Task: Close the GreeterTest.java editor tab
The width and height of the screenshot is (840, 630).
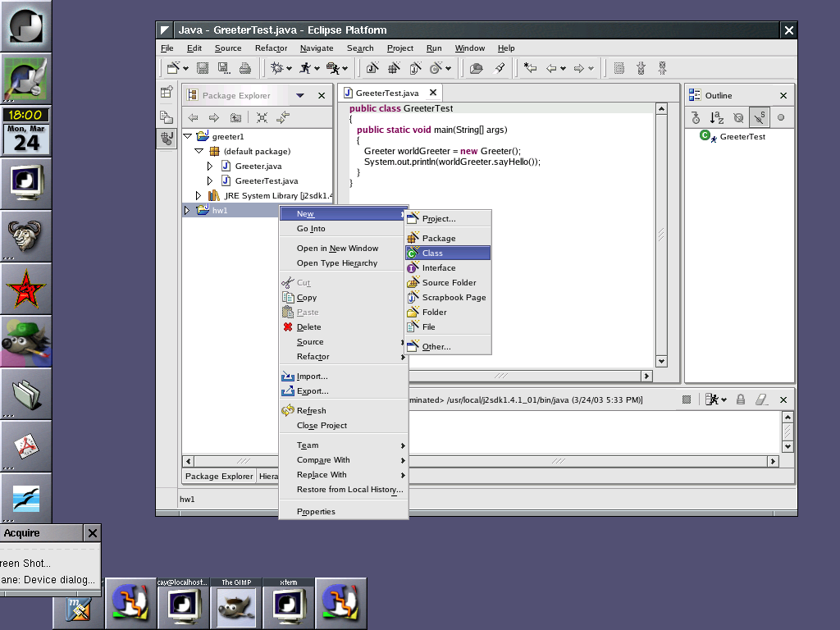Action: tap(433, 93)
